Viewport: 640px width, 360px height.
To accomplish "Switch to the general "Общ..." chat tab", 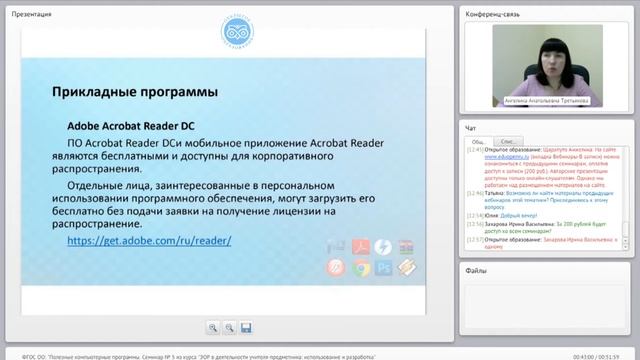I will 479,142.
